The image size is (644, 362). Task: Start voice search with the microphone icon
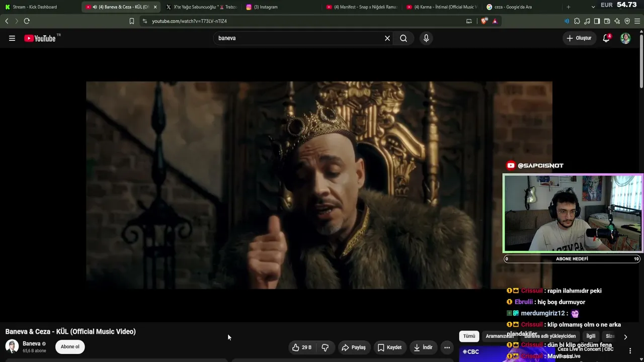[426, 38]
